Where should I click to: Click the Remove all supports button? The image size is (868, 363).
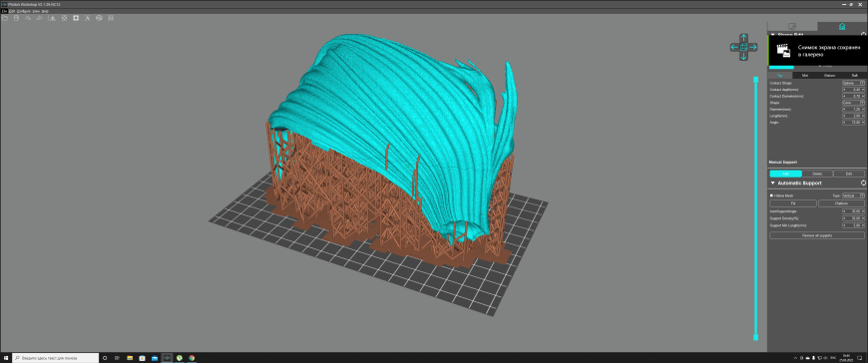pyautogui.click(x=817, y=235)
